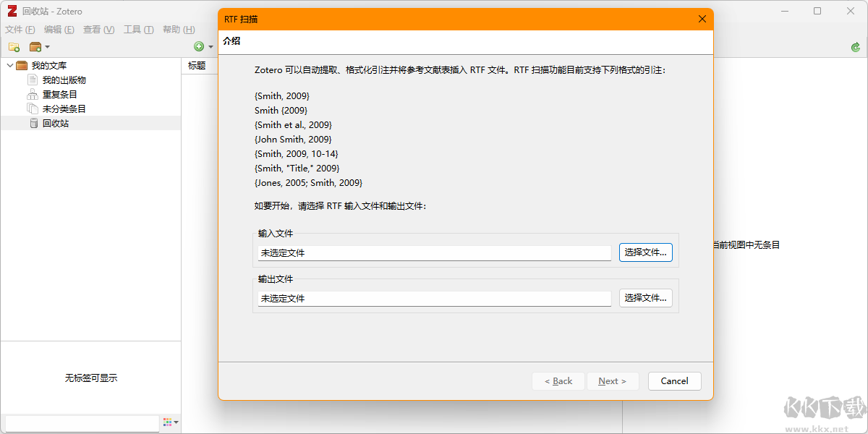Cancel the RTF 扫描 dialog
This screenshot has width=868, height=434.
click(674, 381)
